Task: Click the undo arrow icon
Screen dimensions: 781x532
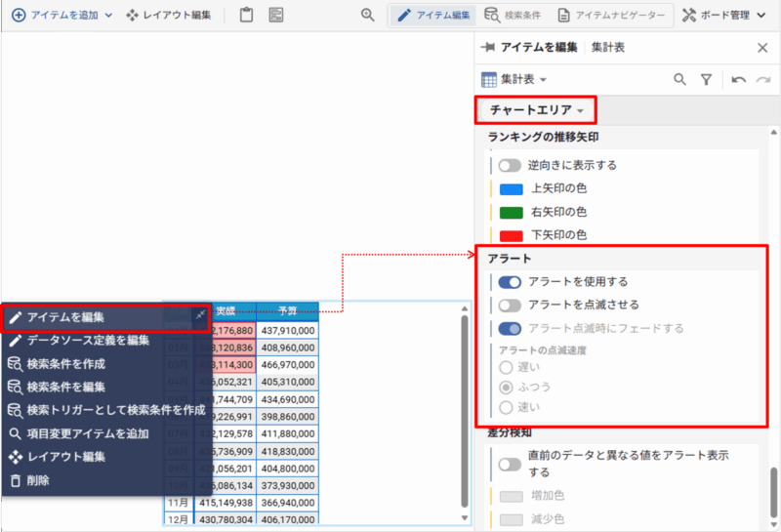Action: (738, 79)
